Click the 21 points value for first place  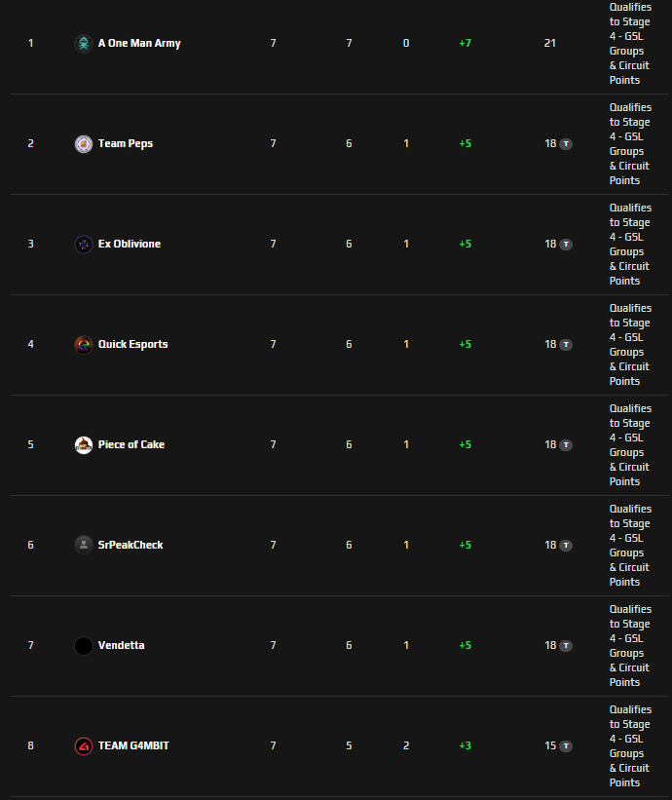549,44
